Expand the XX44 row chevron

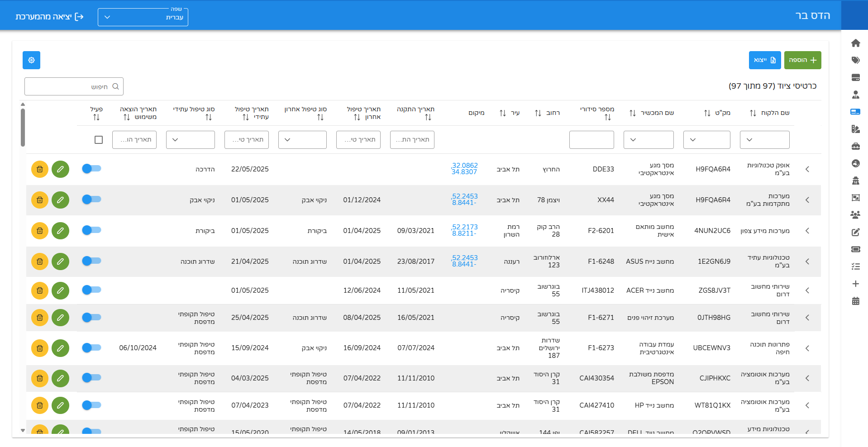(x=807, y=200)
